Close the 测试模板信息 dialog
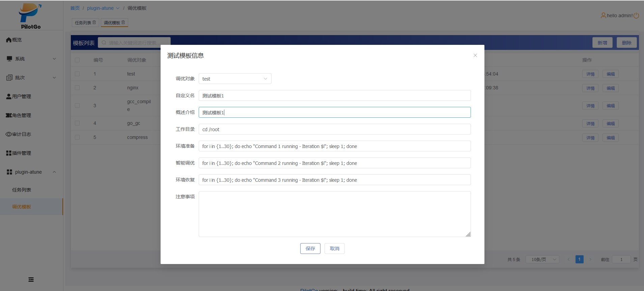 click(475, 55)
